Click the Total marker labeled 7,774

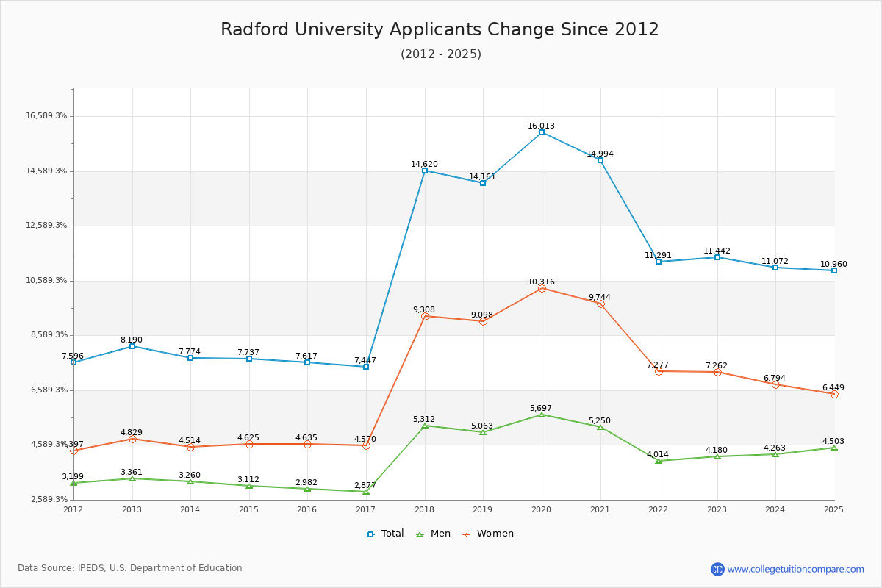(x=190, y=358)
